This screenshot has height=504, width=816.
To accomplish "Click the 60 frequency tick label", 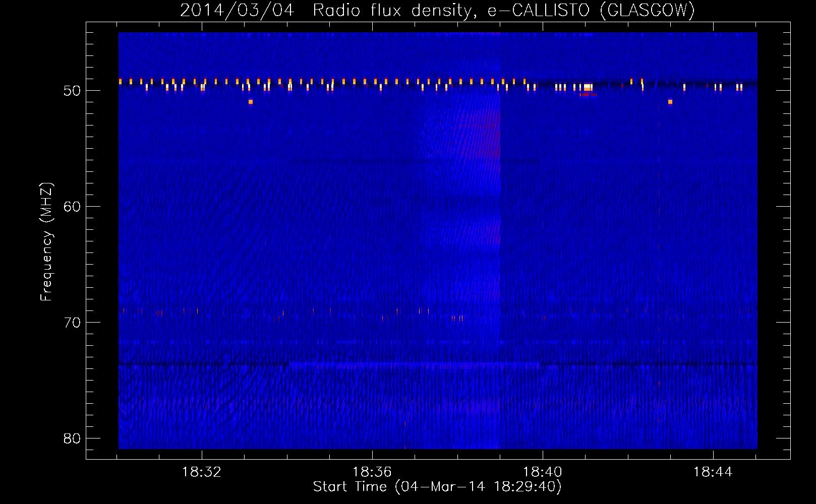I will pos(72,207).
